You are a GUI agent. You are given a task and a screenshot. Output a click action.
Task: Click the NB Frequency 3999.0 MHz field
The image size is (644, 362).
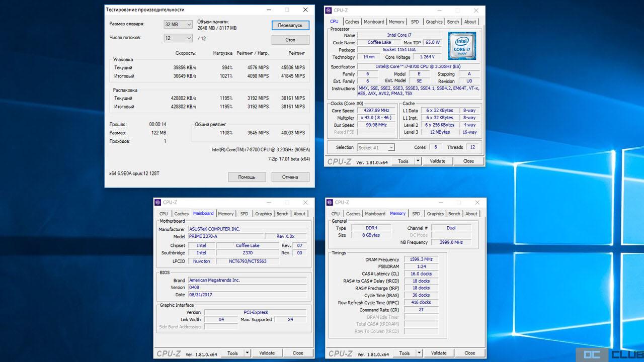click(x=451, y=242)
